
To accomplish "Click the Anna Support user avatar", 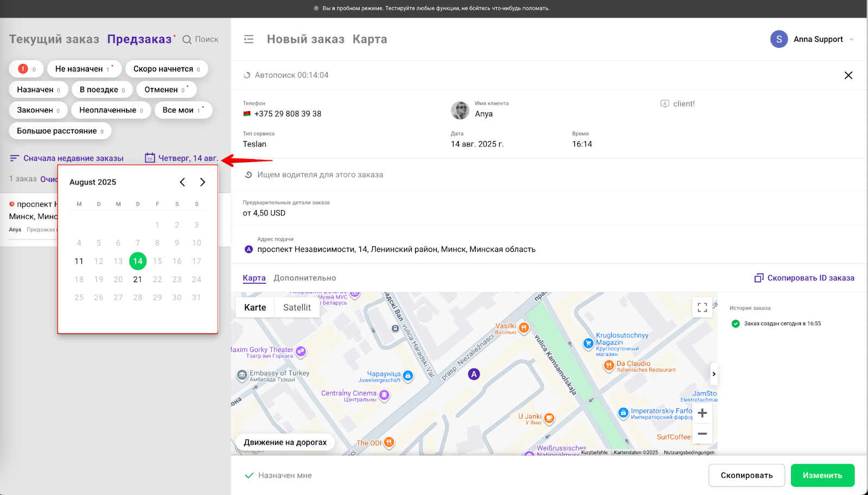I will pos(779,39).
